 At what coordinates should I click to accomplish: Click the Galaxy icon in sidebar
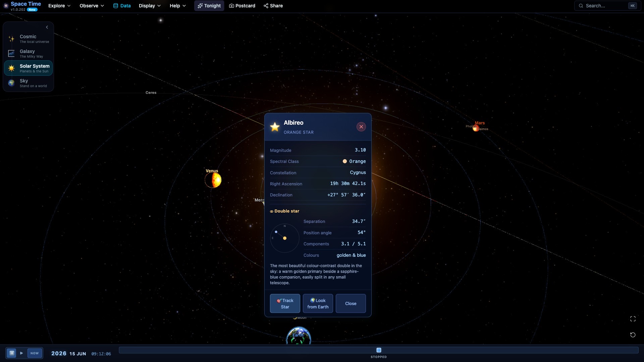point(11,54)
